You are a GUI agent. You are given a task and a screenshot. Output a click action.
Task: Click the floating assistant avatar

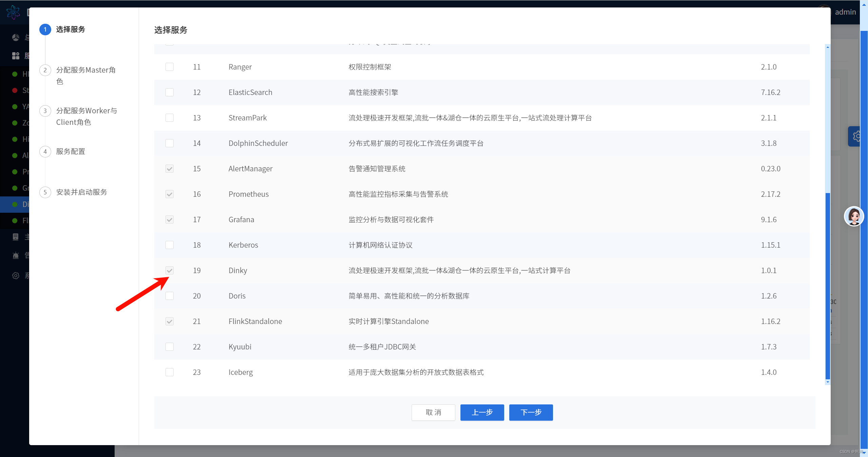click(x=854, y=216)
